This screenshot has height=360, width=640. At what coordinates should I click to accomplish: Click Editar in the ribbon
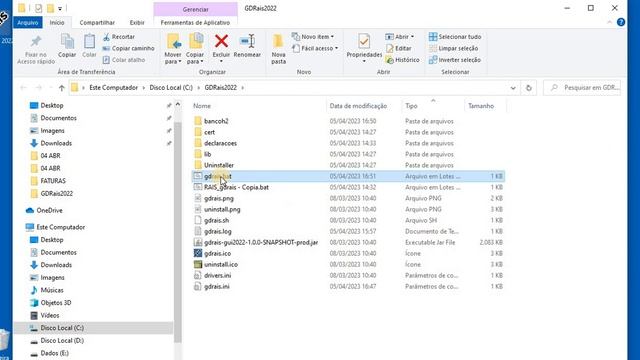[x=399, y=48]
